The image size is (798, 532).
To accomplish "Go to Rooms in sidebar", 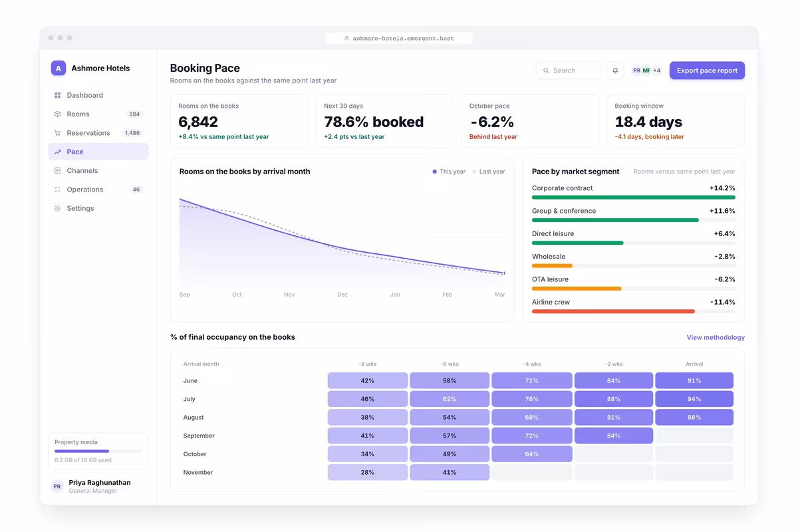I will tap(98, 114).
